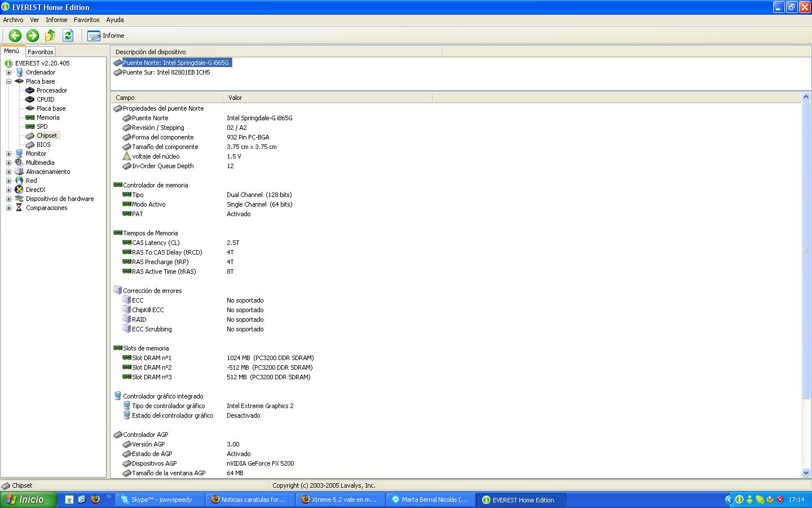Expand the Multimedia tree node
This screenshot has height=508, width=812.
click(8, 163)
